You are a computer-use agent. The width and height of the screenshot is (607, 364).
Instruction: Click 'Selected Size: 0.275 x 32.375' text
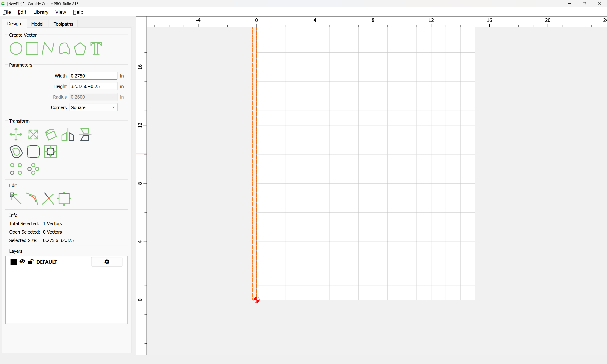click(42, 240)
